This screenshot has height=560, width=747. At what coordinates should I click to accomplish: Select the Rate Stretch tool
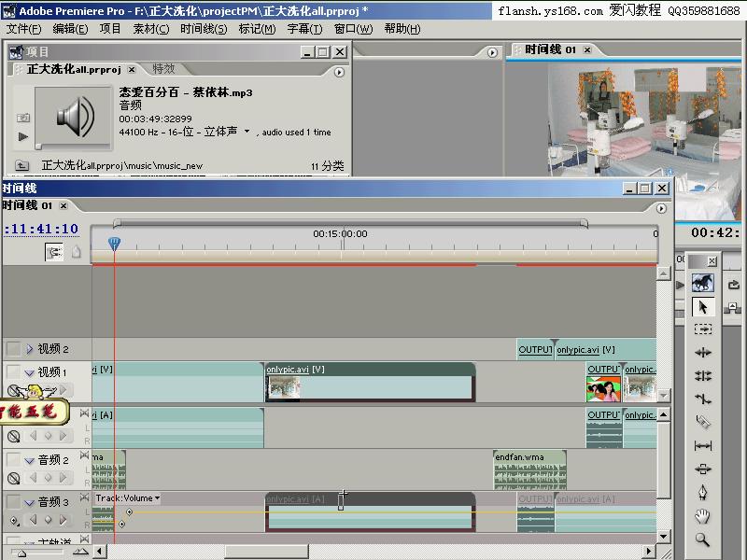703,399
